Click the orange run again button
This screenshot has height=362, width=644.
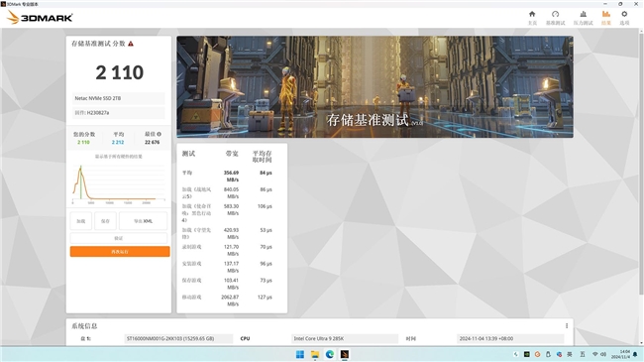pyautogui.click(x=120, y=251)
